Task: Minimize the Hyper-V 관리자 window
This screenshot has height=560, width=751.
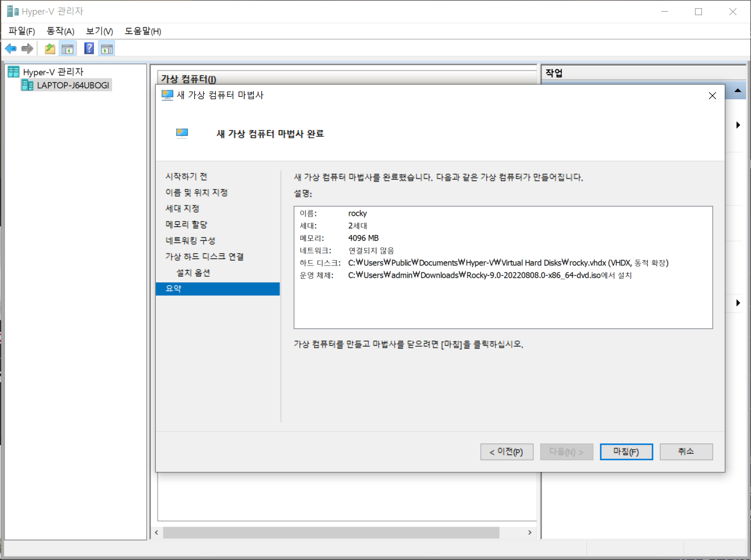Action: [665, 12]
